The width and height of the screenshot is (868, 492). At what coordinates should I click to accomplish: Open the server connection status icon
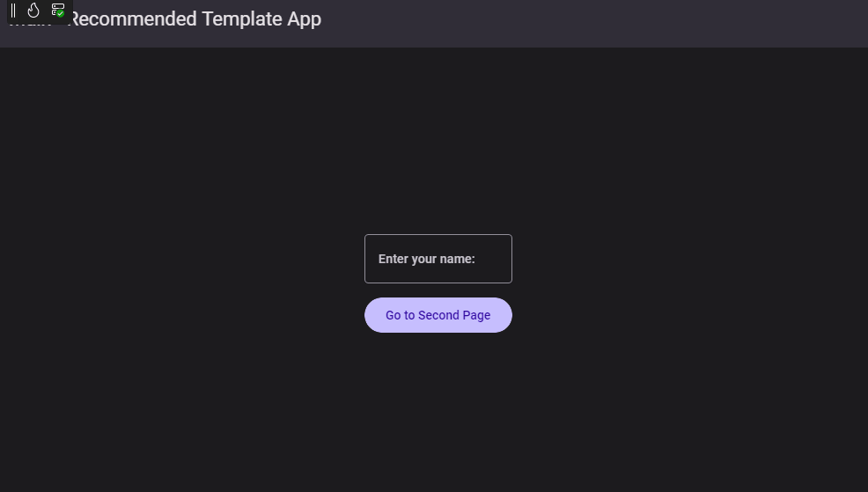pyautogui.click(x=57, y=10)
